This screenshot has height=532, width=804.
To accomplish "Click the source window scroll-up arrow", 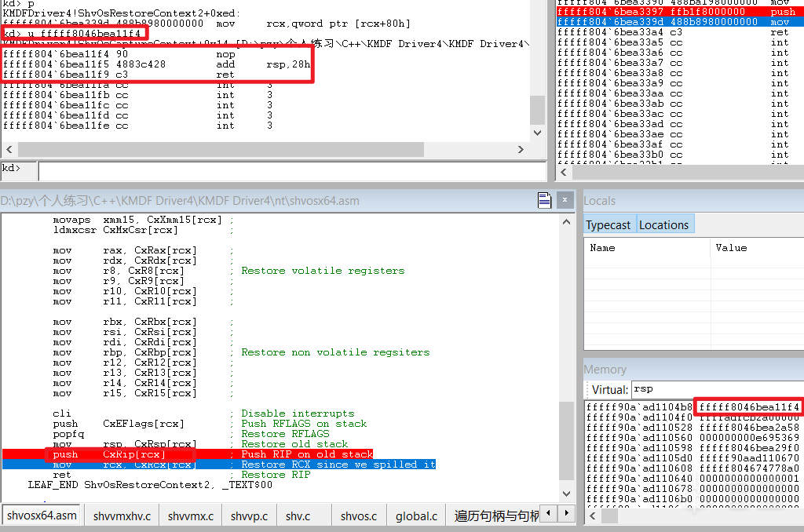I will [x=567, y=222].
